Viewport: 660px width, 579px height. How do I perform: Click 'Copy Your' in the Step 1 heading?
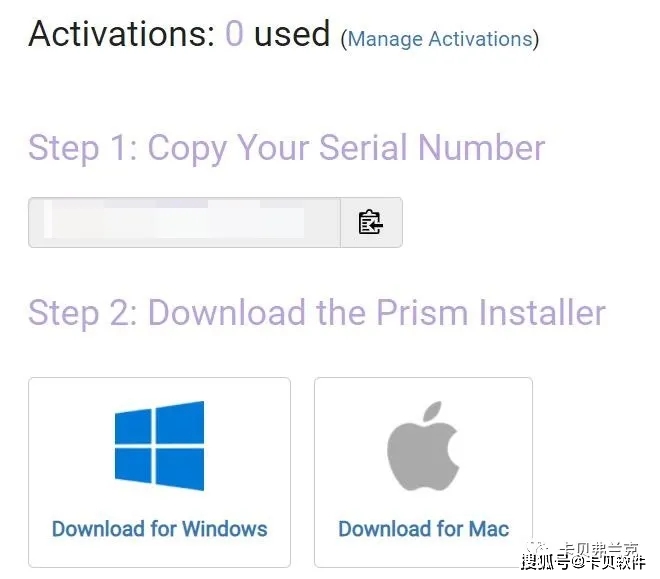[x=229, y=148]
